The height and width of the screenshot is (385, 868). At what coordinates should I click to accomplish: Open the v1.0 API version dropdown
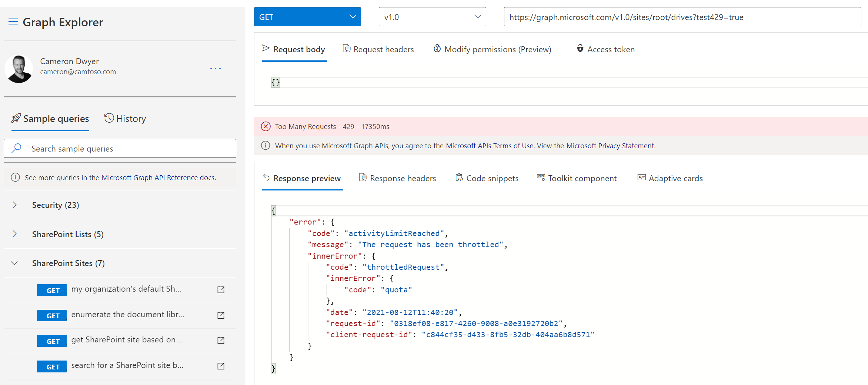pyautogui.click(x=478, y=17)
